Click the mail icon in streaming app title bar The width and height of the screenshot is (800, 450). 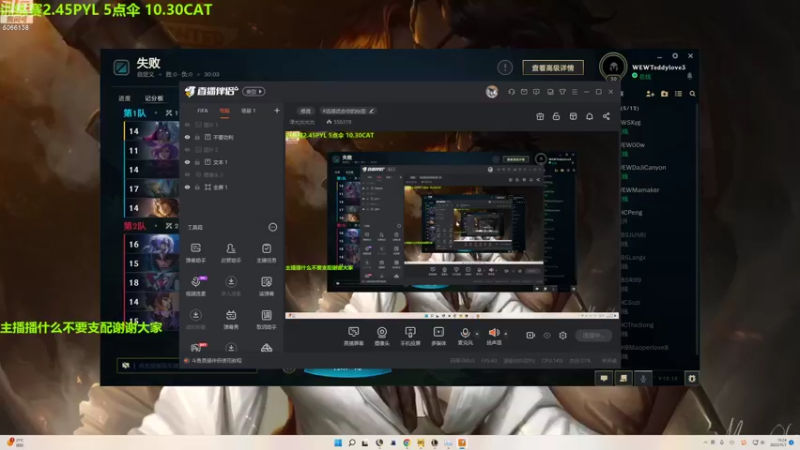pos(524,92)
